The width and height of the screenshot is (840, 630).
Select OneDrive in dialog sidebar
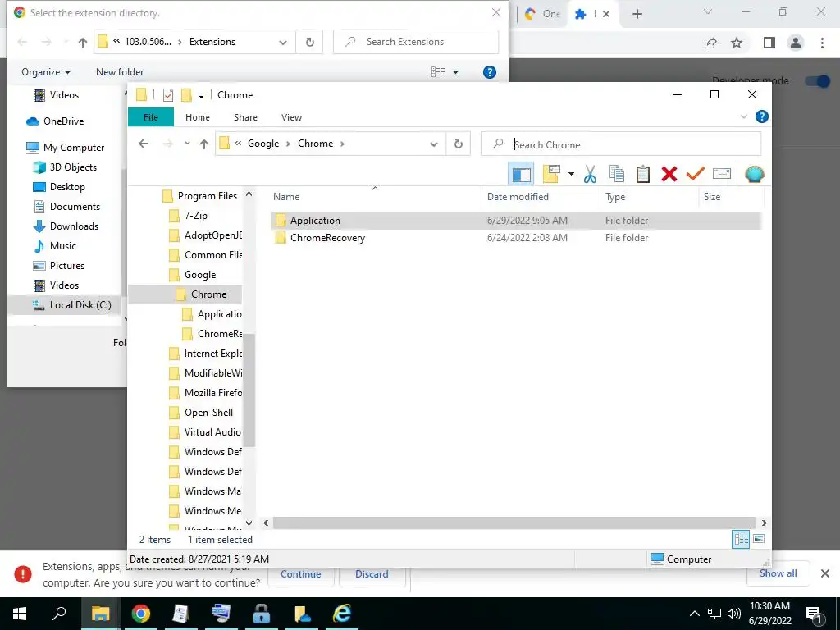[55, 121]
